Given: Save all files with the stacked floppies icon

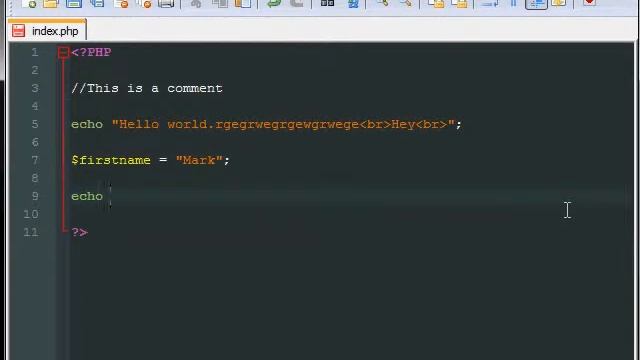Looking at the screenshot, I should [97, 3].
